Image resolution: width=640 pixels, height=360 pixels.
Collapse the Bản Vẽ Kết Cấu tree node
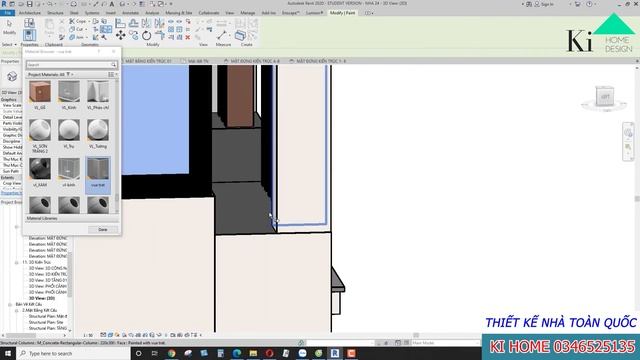click(x=10, y=304)
